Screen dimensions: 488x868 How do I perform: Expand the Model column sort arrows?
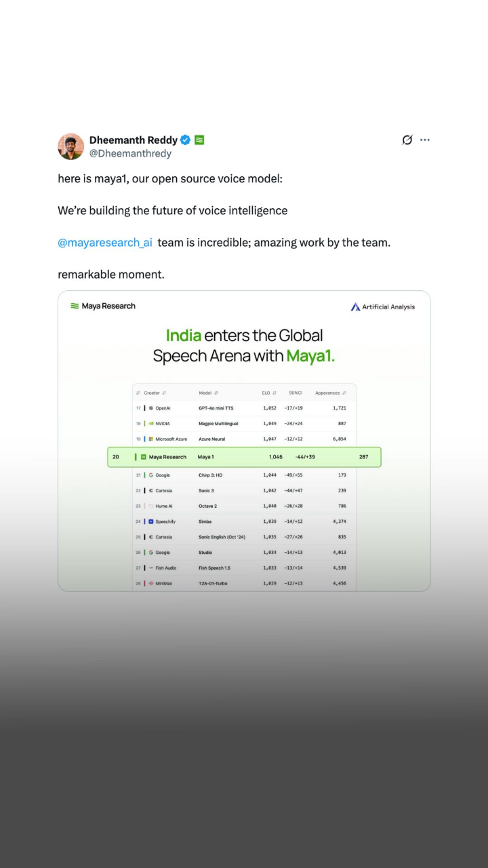click(x=216, y=392)
